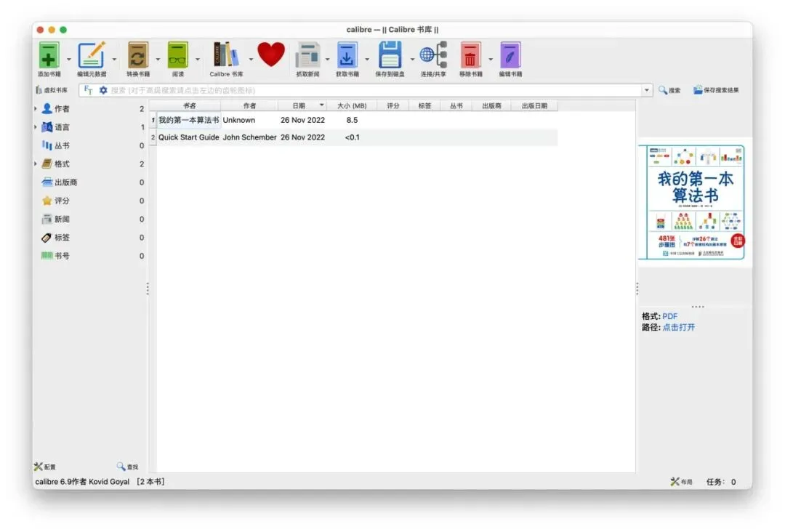Click 配置 configure tag browser button

tap(45, 467)
